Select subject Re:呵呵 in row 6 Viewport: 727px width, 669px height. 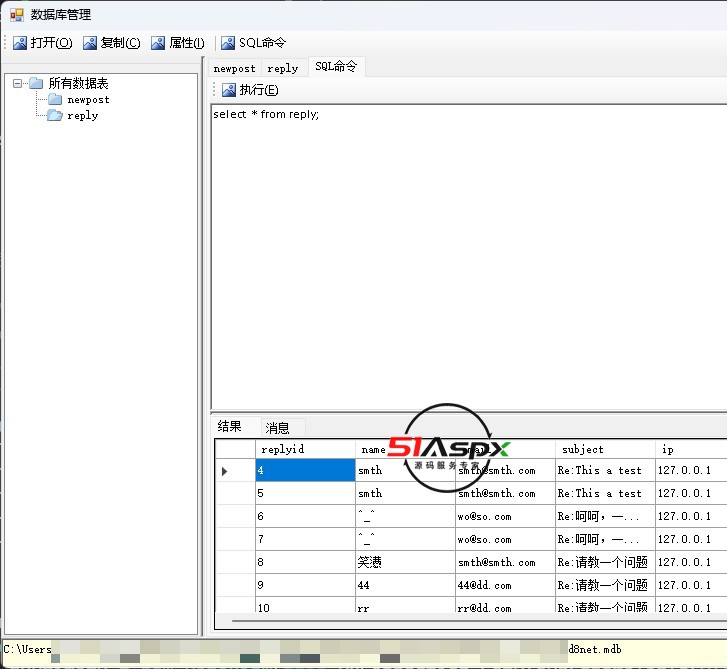(605, 516)
